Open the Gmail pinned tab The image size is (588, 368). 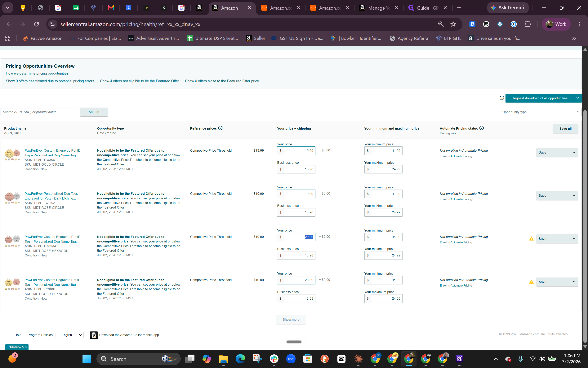(x=111, y=8)
